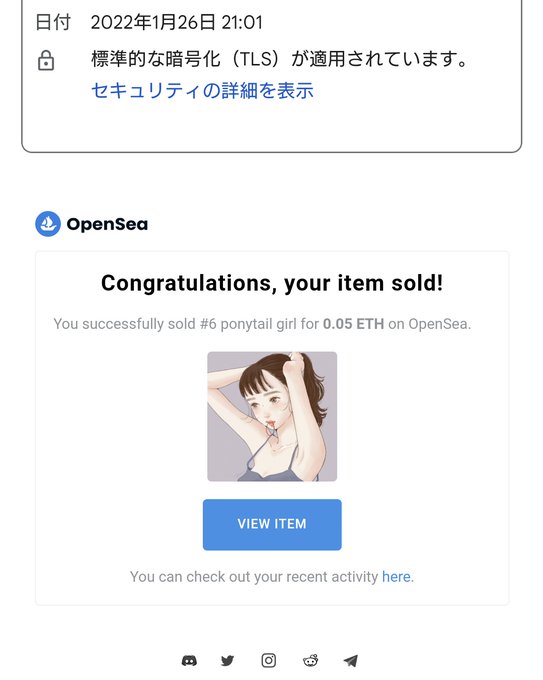
Task: Click the bold 0.05 ETH amount
Action: click(353, 324)
